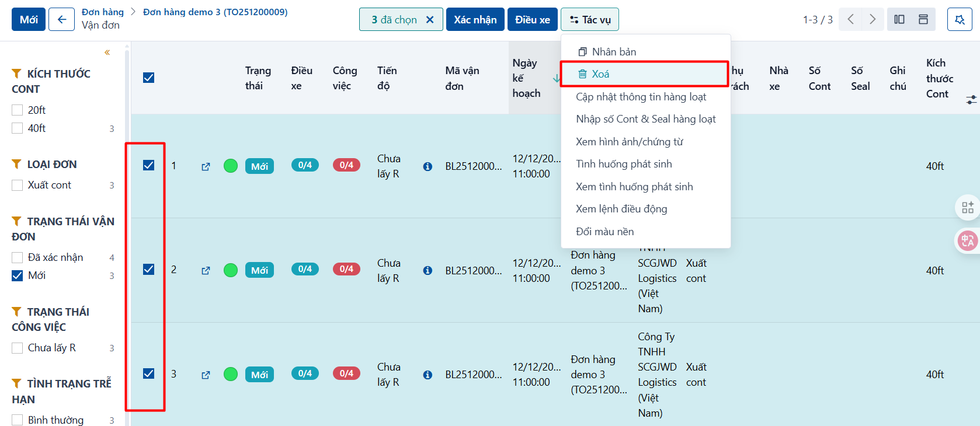Open the column settings adjust icon
The image size is (980, 426).
971,100
